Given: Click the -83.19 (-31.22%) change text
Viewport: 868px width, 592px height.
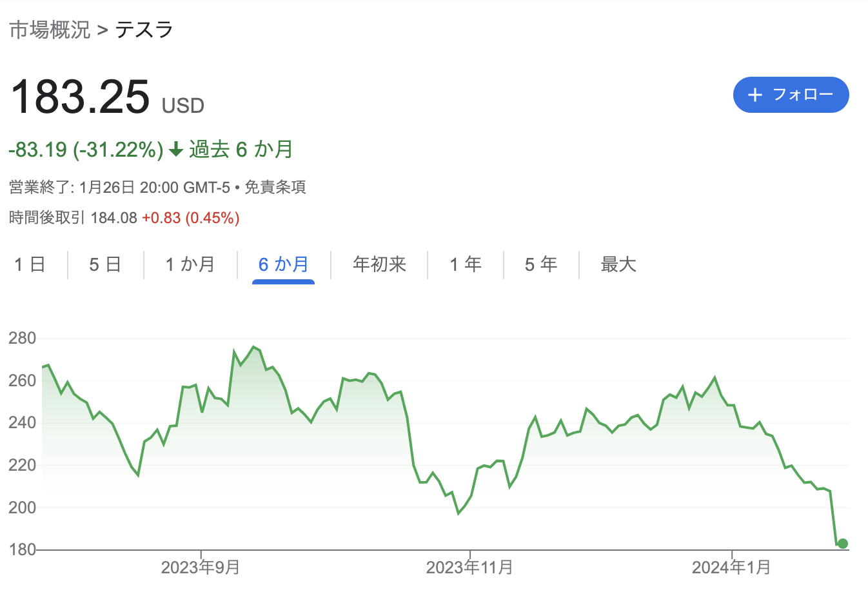Looking at the screenshot, I should point(86,150).
